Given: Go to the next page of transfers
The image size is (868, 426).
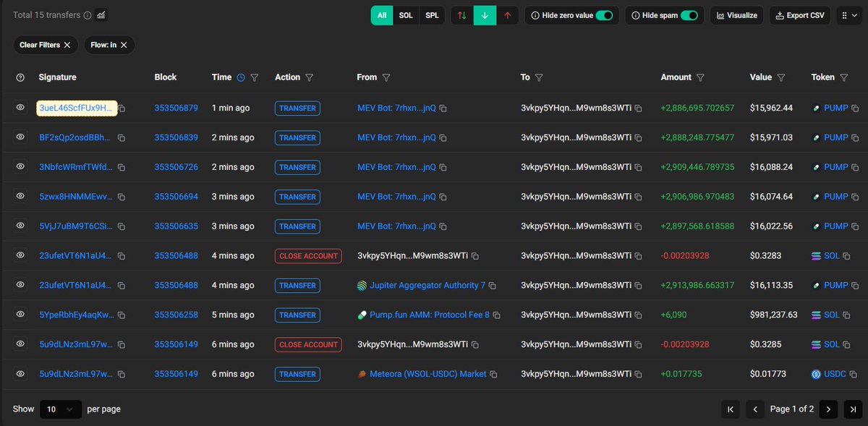Looking at the screenshot, I should (828, 409).
